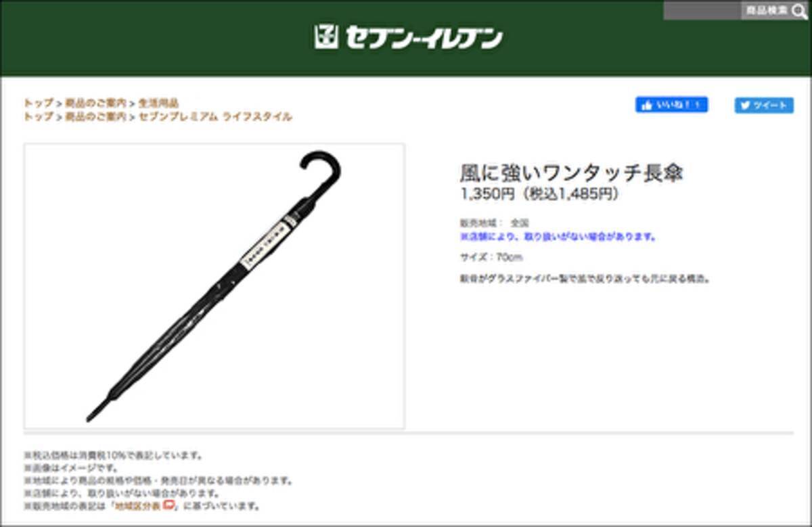Go to トップ in second breadcrumb row
The image size is (812, 527).
click(x=38, y=116)
